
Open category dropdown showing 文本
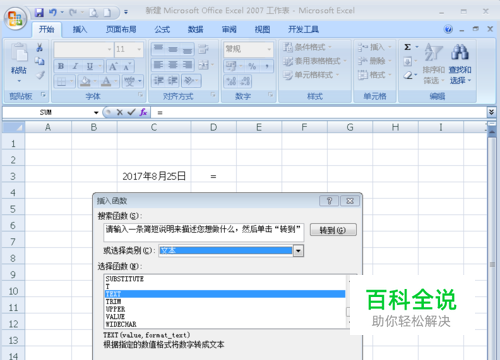298,251
